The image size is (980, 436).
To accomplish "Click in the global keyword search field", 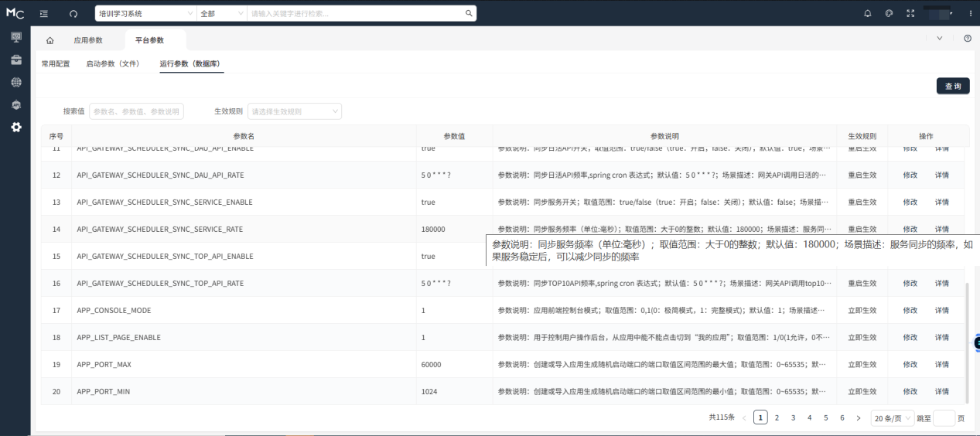I will pyautogui.click(x=356, y=13).
